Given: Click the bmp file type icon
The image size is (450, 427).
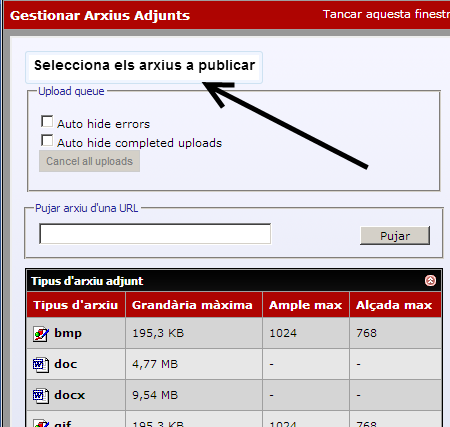Looking at the screenshot, I should point(41,334).
